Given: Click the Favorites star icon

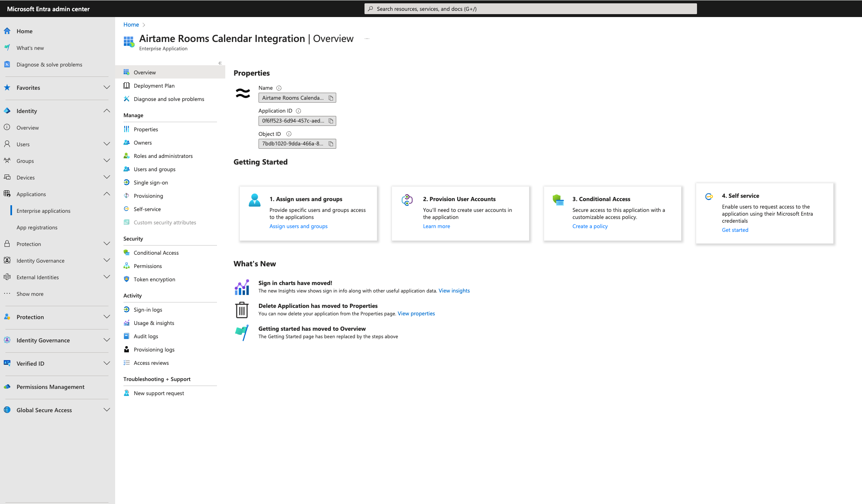Looking at the screenshot, I should point(7,88).
